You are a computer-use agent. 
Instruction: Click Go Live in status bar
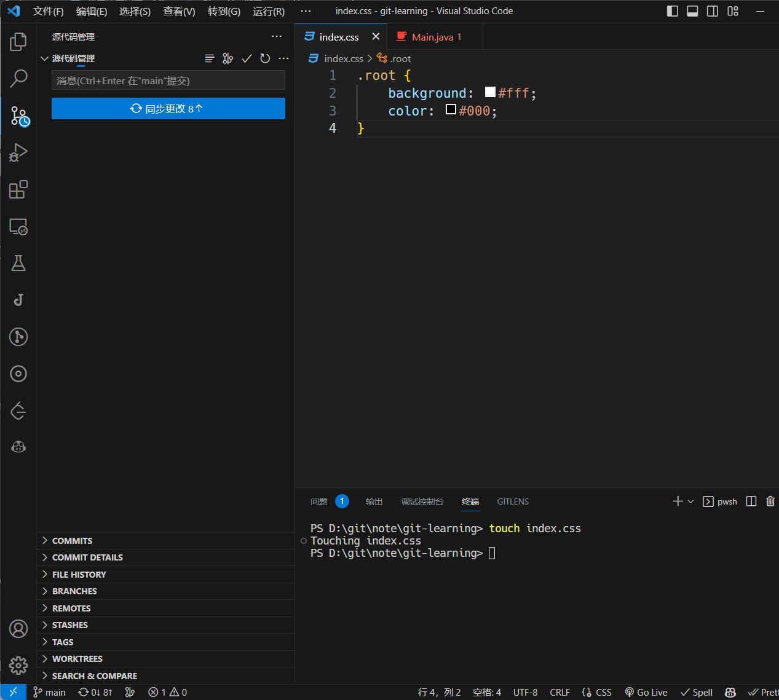[646, 692]
